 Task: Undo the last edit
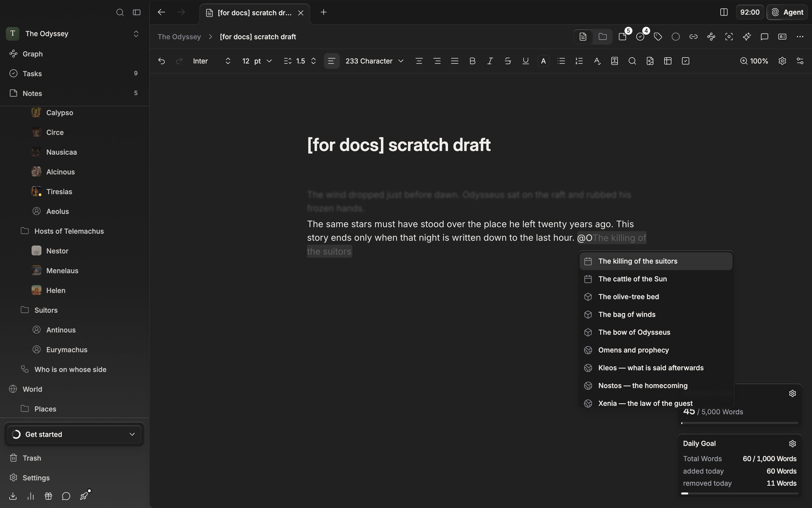tap(161, 61)
